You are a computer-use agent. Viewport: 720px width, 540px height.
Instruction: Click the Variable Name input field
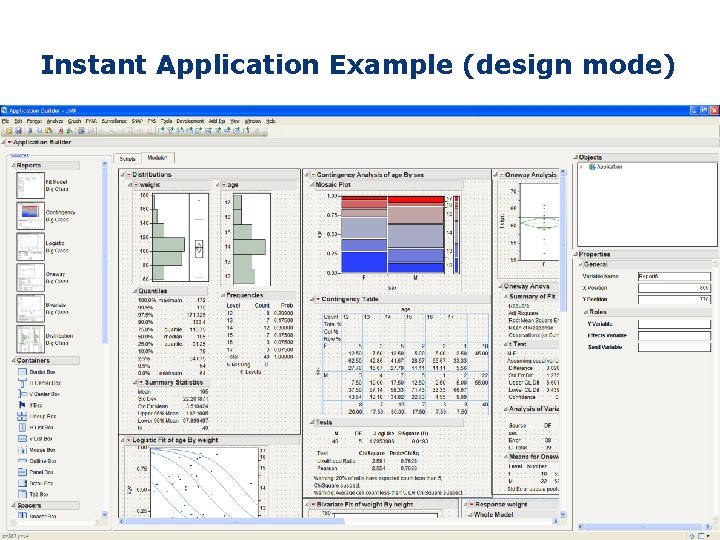(x=674, y=276)
